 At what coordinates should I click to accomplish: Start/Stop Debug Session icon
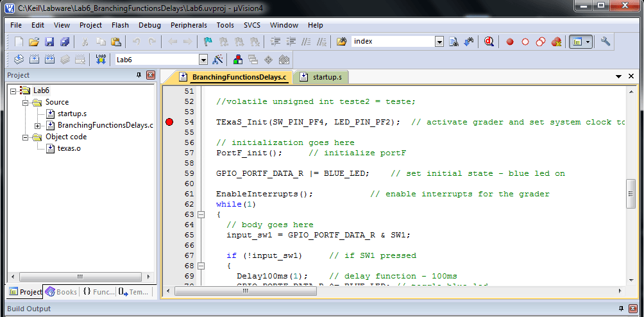point(489,42)
